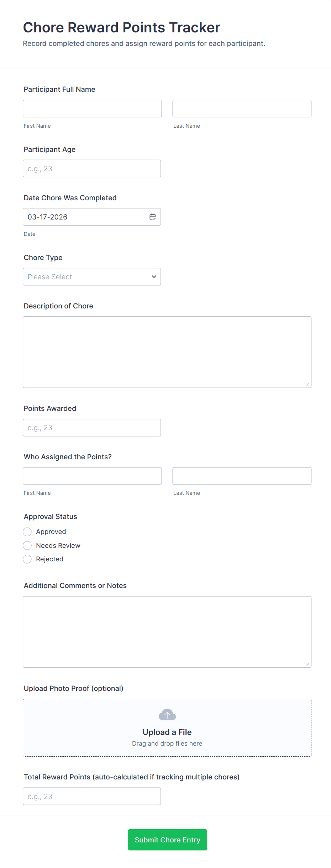This screenshot has height=868, width=331.
Task: Focus assigner's First Name field
Action: [92, 476]
